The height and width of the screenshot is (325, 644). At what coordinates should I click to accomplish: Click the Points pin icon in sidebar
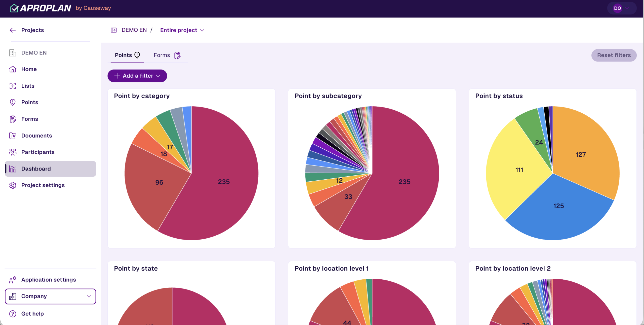tap(13, 102)
